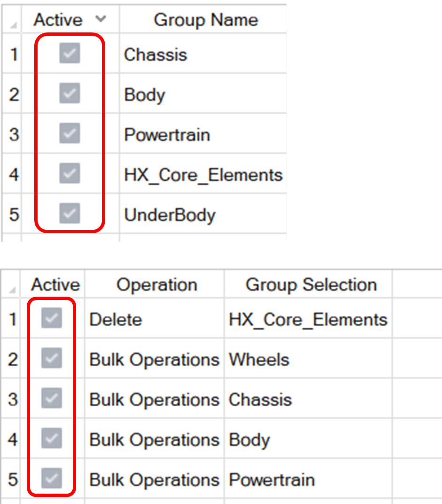The image size is (442, 504).
Task: Disable the Wheels Bulk Operations checkbox
Action: tap(52, 359)
